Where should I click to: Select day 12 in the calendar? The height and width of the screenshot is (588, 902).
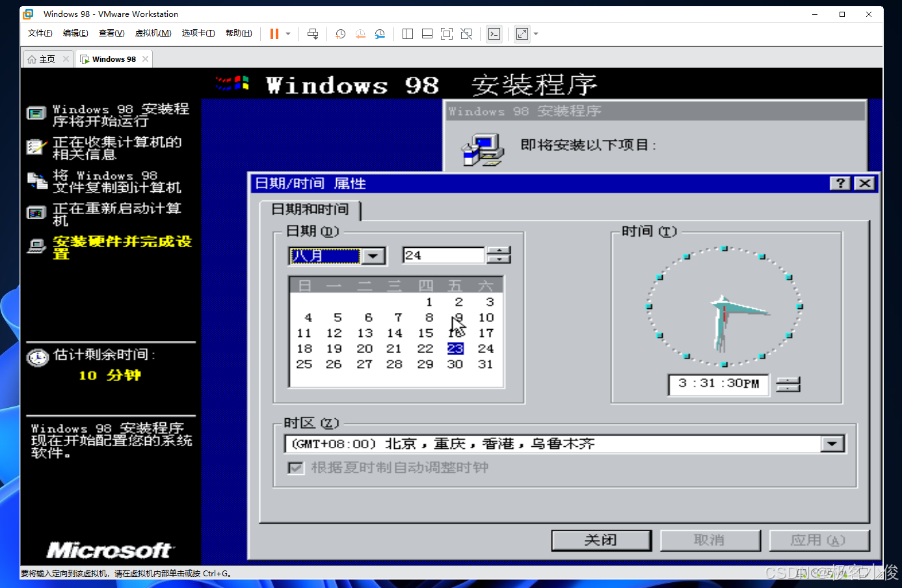pyautogui.click(x=334, y=333)
